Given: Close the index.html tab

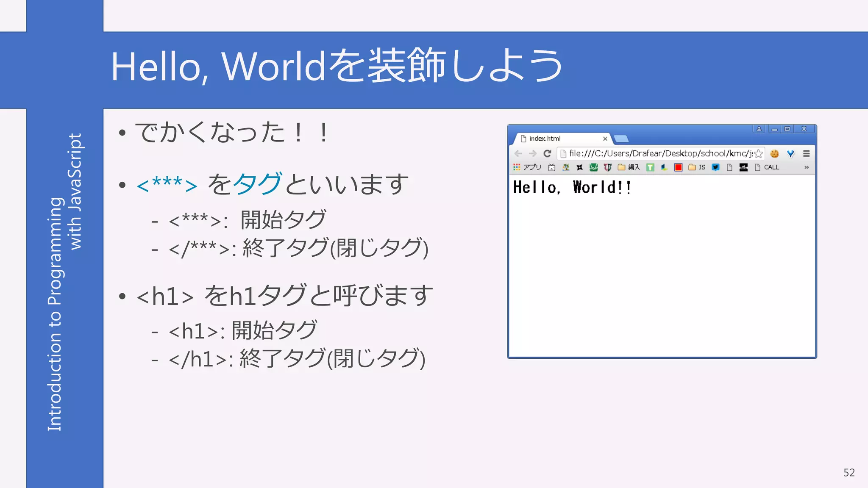Looking at the screenshot, I should pyautogui.click(x=605, y=139).
